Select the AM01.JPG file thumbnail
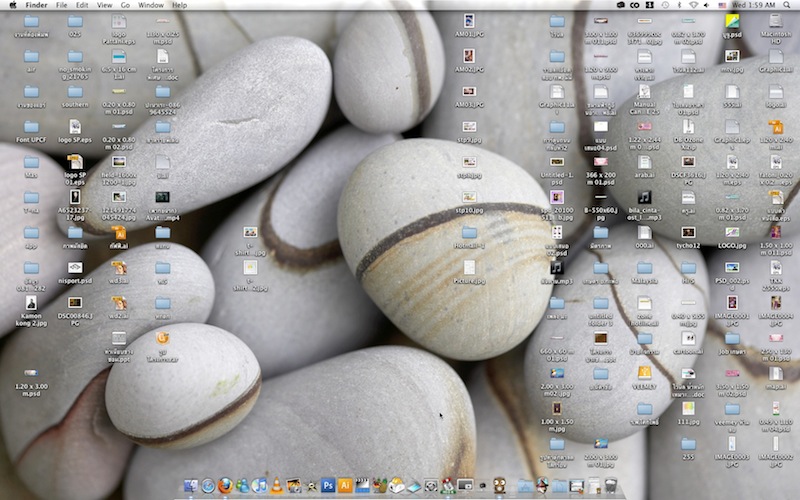 [x=469, y=21]
